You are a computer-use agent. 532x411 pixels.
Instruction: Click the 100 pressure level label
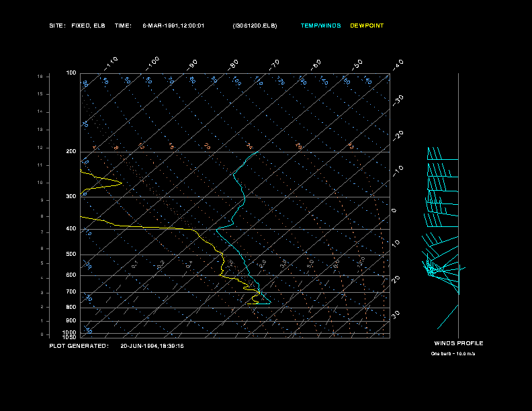point(71,73)
